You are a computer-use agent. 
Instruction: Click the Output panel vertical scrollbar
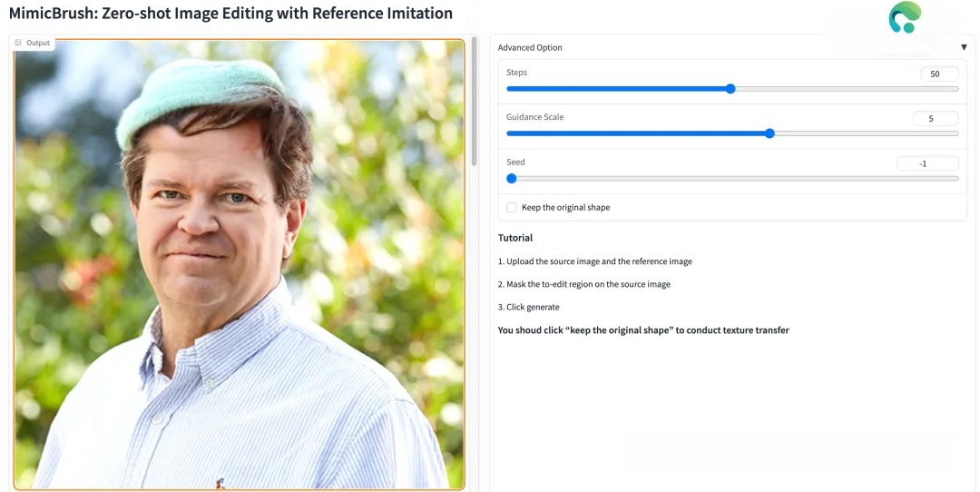click(473, 103)
